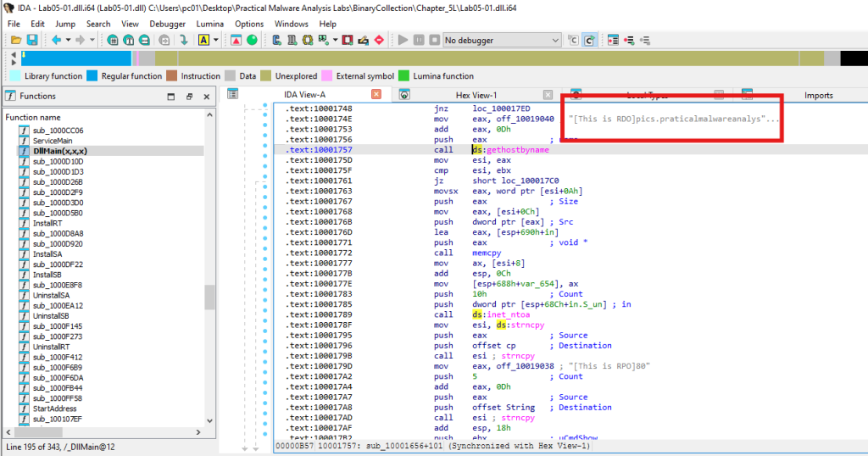This screenshot has width=868, height=456.
Task: Click the greyed list toolbar icon
Action: (645, 41)
